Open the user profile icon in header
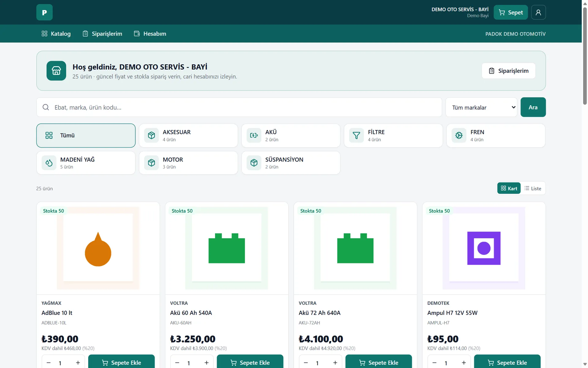The image size is (588, 368). [x=538, y=12]
